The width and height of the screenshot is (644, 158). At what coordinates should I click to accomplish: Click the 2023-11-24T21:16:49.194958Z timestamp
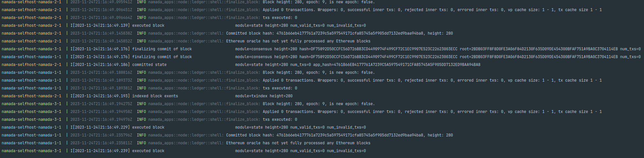tap(101, 112)
